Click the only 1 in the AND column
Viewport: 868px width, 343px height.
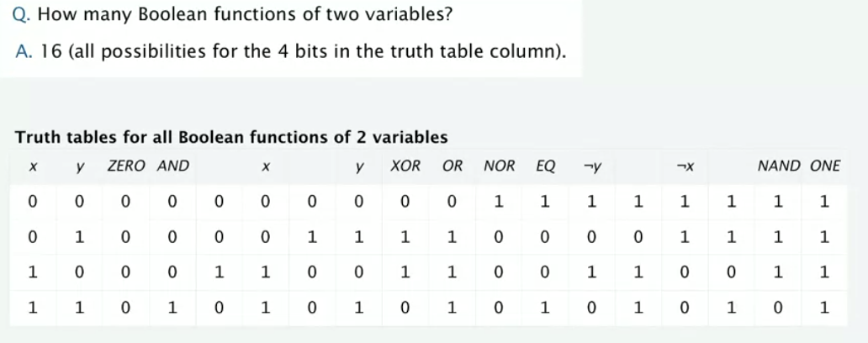pos(172,309)
